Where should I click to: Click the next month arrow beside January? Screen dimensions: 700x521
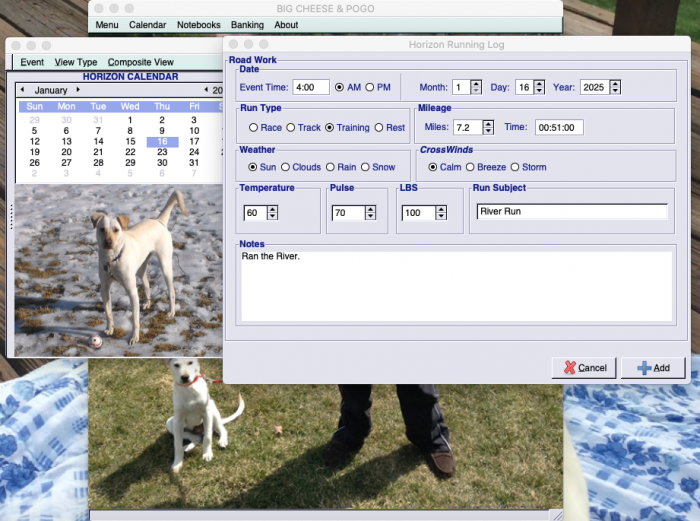[78, 90]
